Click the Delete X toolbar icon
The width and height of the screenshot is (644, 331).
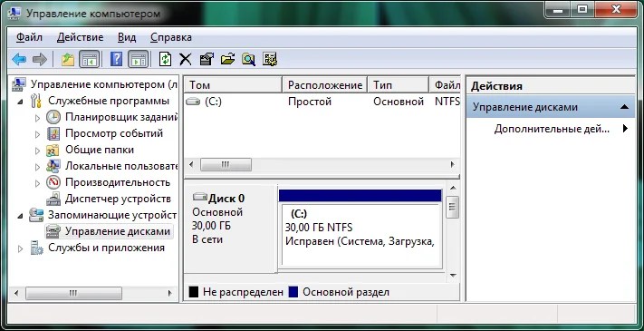(186, 60)
